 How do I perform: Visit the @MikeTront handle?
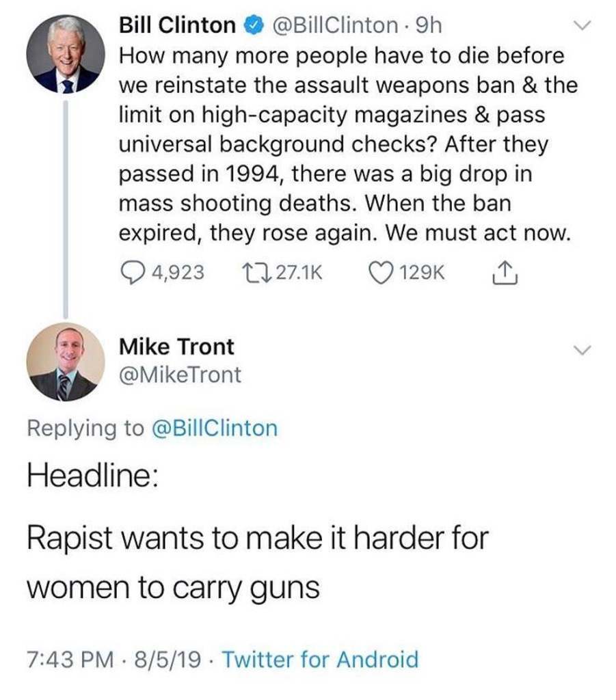pos(180,375)
